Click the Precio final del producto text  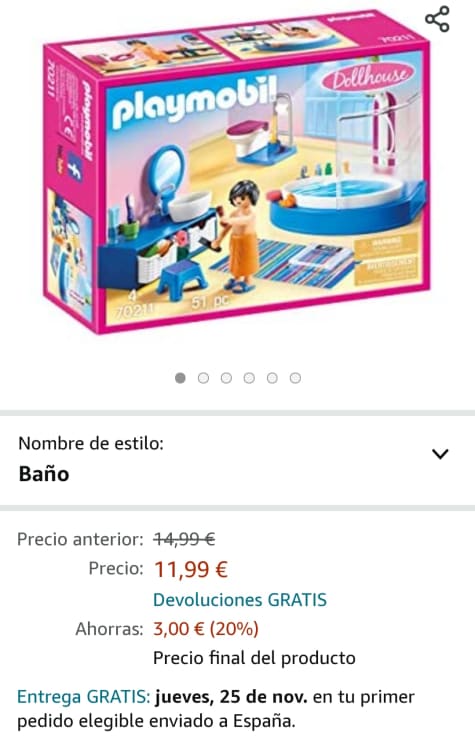click(254, 658)
